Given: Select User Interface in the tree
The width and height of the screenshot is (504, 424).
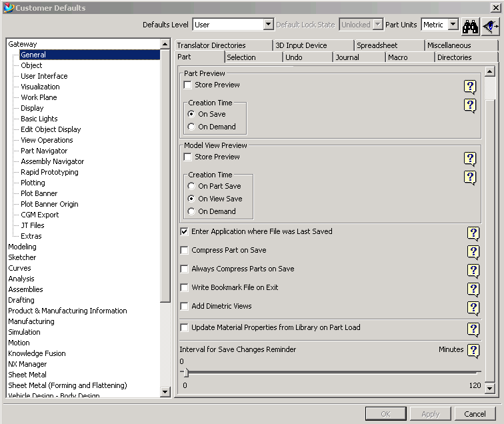Looking at the screenshot, I should (x=44, y=76).
